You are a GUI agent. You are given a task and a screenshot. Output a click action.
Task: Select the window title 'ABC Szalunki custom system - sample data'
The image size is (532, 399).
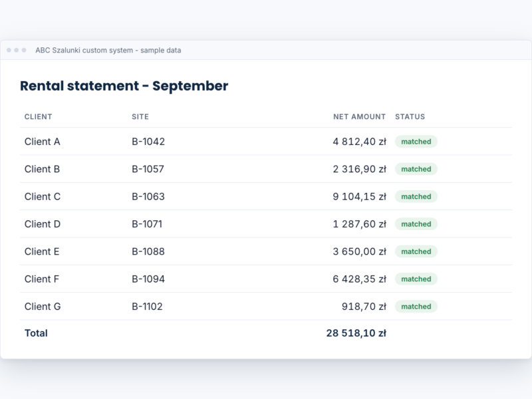(x=108, y=51)
